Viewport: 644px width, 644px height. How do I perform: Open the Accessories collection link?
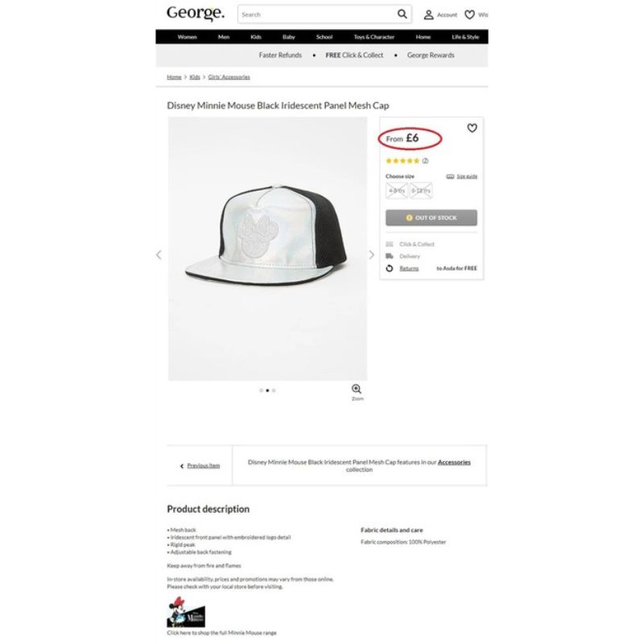pos(454,462)
